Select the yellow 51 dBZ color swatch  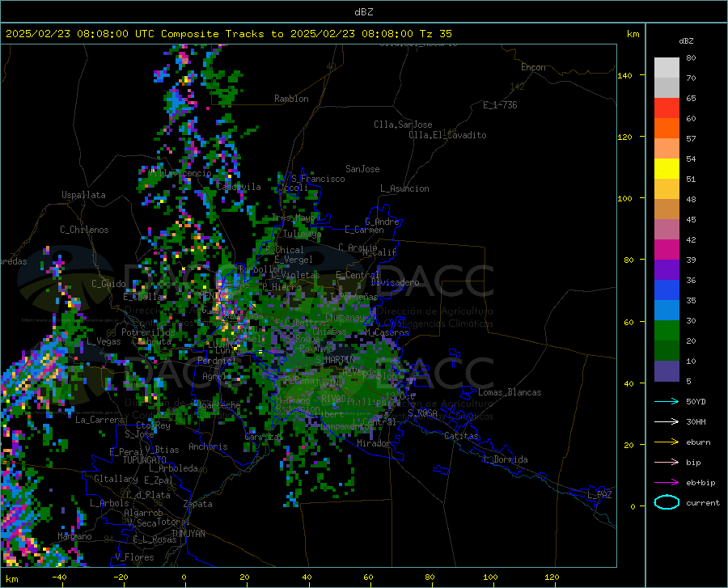(667, 169)
